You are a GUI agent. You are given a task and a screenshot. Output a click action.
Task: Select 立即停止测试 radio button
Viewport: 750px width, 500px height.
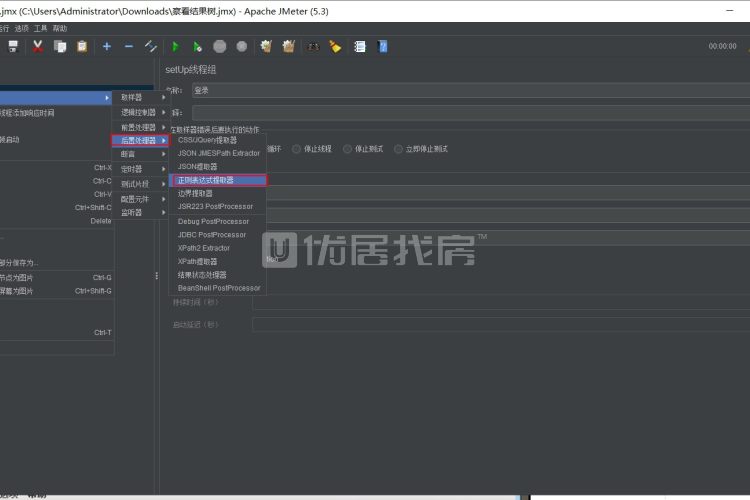pyautogui.click(x=398, y=149)
